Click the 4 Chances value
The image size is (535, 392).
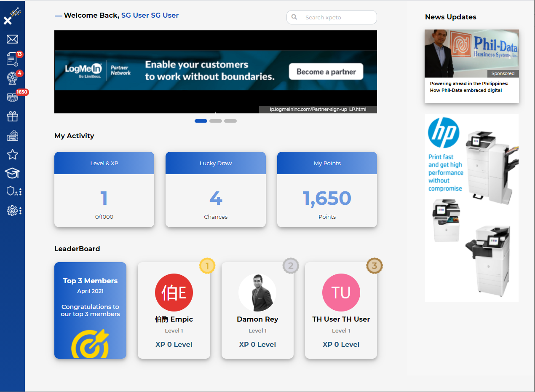click(216, 198)
